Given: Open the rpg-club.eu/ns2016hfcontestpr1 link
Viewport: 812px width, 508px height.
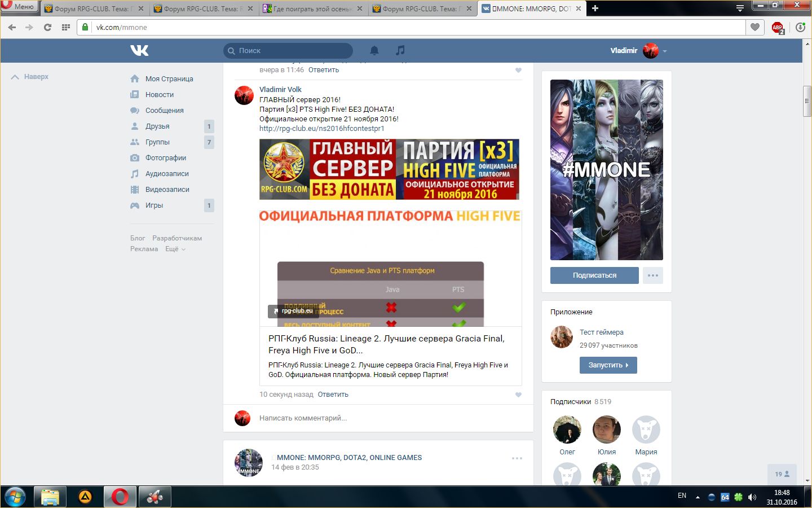Looking at the screenshot, I should click(322, 128).
